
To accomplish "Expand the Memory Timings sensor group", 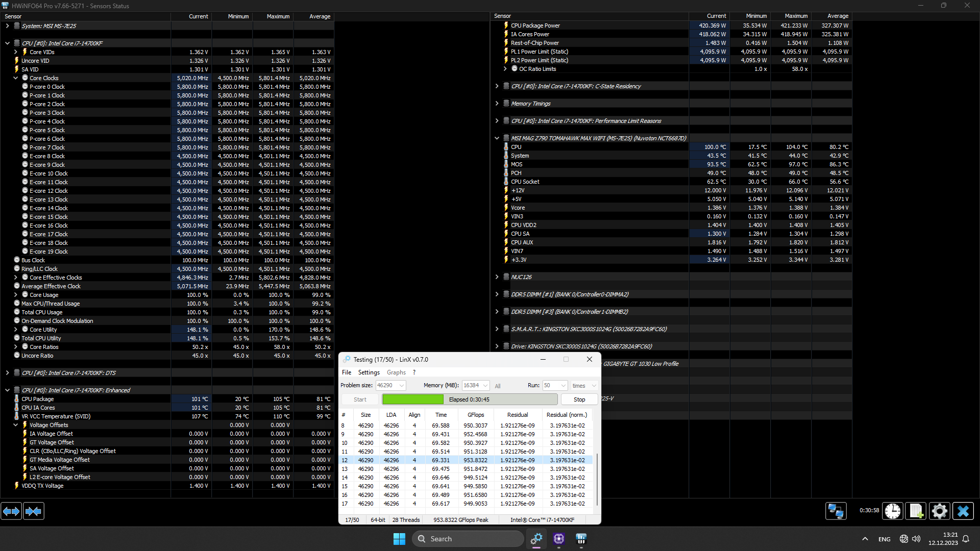I will [x=497, y=104].
